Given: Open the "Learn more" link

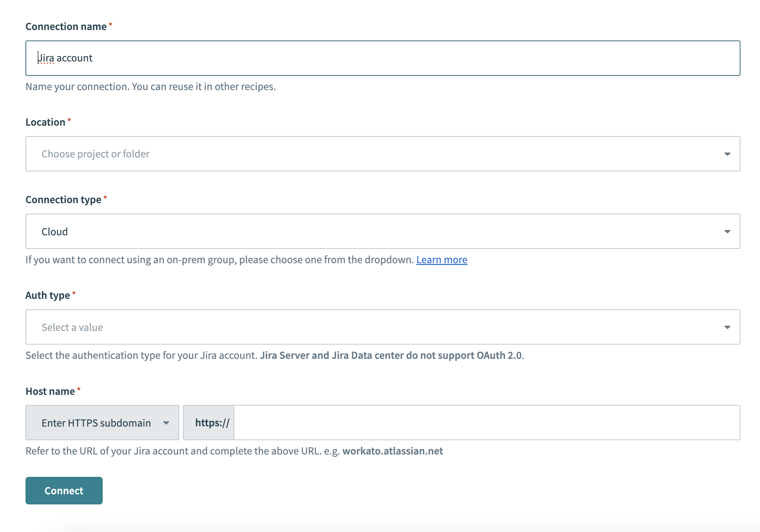Looking at the screenshot, I should [442, 259].
